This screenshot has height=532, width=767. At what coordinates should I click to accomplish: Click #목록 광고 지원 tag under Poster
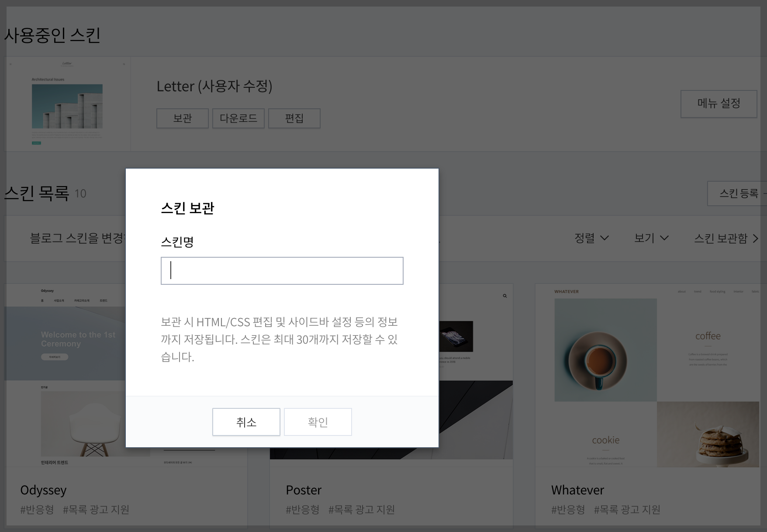click(x=362, y=510)
